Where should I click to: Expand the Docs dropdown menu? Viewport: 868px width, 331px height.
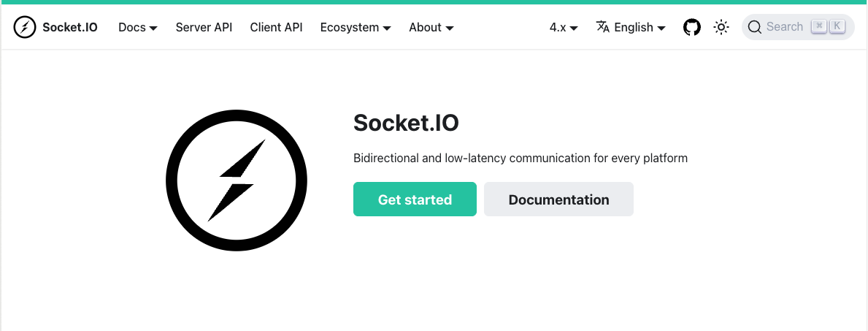tap(138, 27)
